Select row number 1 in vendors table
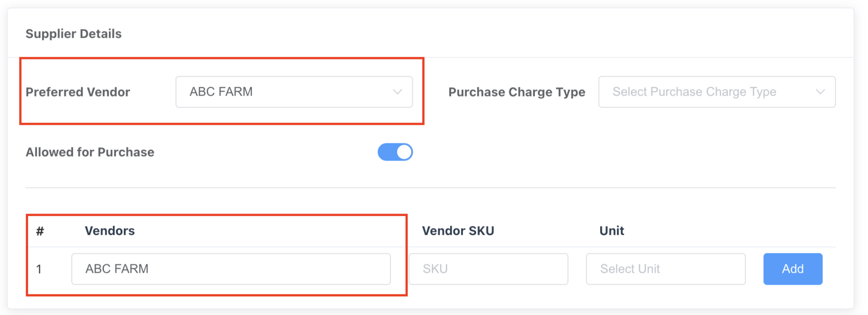This screenshot has height=315, width=868. coord(39,269)
